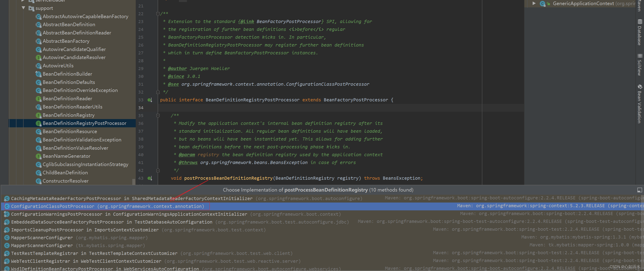Collapse the comment fold at line 35
This screenshot has height=271, width=644.
[158, 116]
